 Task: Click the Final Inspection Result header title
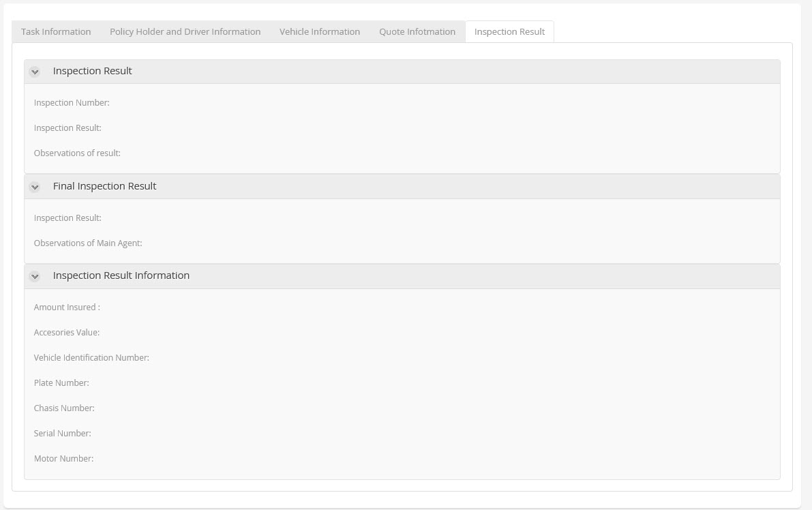pos(104,186)
